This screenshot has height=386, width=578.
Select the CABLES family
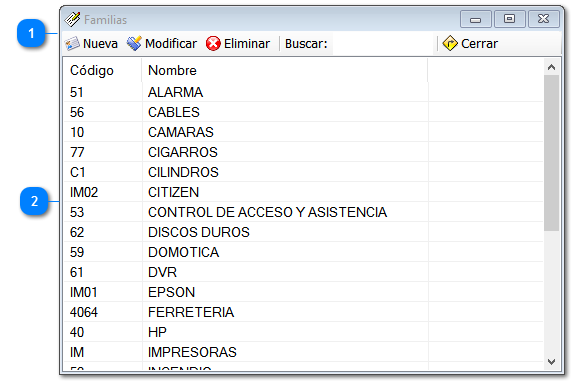303,112
